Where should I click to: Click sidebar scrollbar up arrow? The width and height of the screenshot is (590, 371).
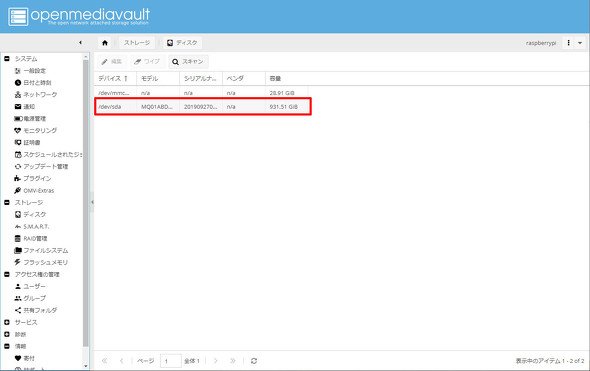point(86,57)
